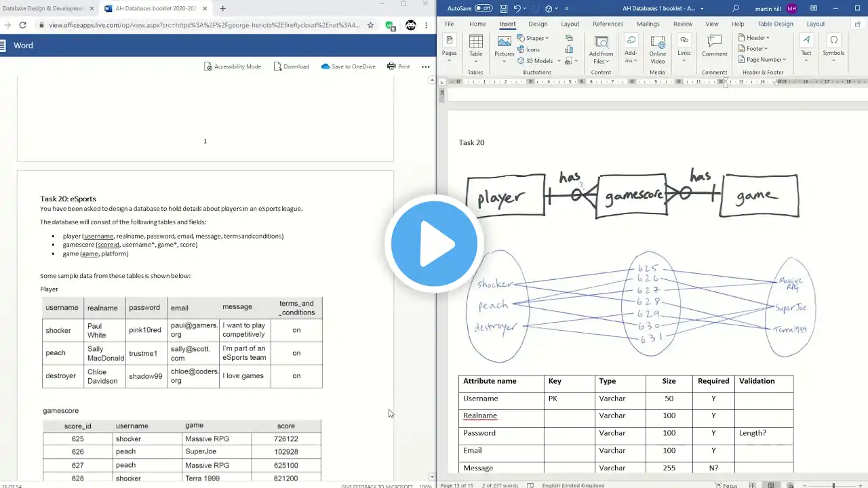Image resolution: width=868 pixels, height=488 pixels.
Task: Insert an Online Video
Action: tap(657, 48)
